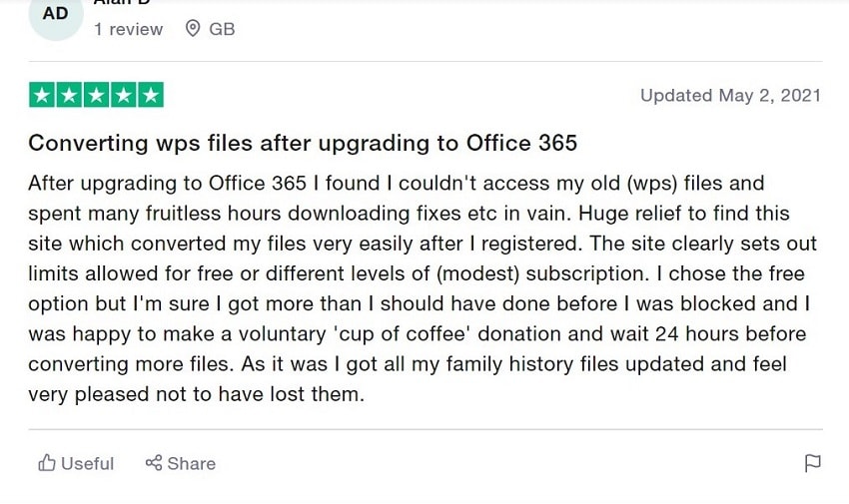Click the location pin icon beside GB

click(x=194, y=29)
